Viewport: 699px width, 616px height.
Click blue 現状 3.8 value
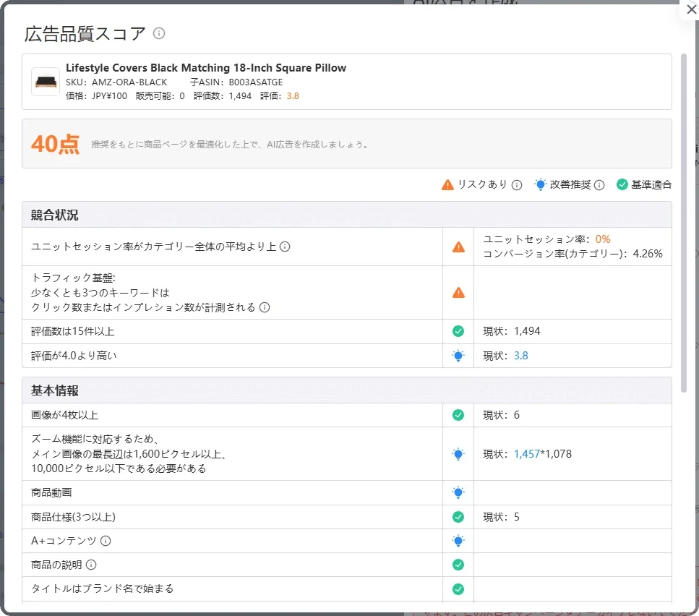[x=520, y=356]
